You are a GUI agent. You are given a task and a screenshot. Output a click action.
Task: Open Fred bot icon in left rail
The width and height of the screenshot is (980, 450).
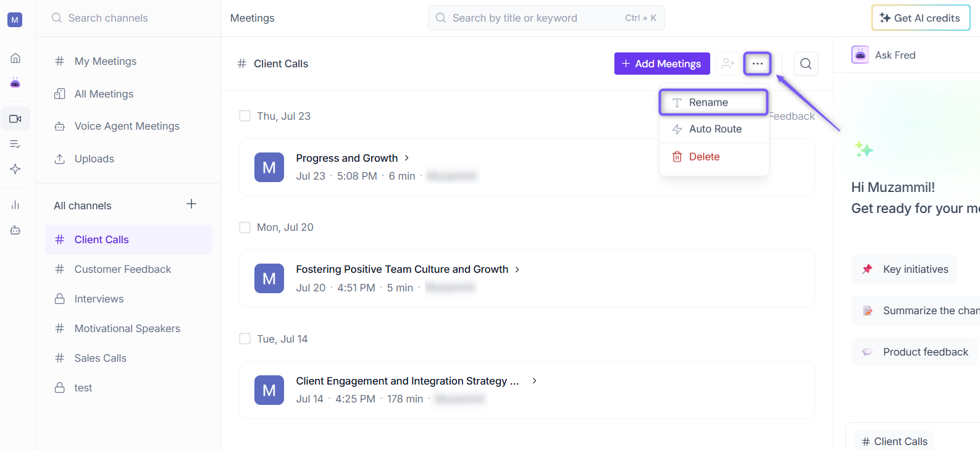pos(15,83)
